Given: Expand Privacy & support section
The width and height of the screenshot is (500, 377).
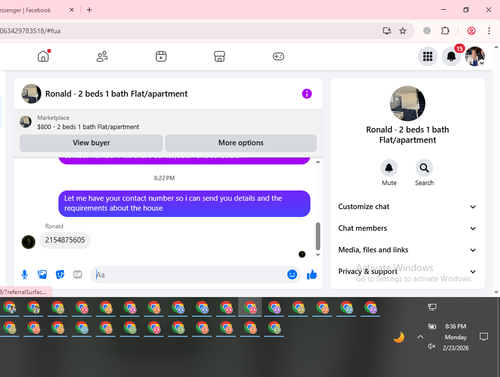Looking at the screenshot, I should click(407, 271).
